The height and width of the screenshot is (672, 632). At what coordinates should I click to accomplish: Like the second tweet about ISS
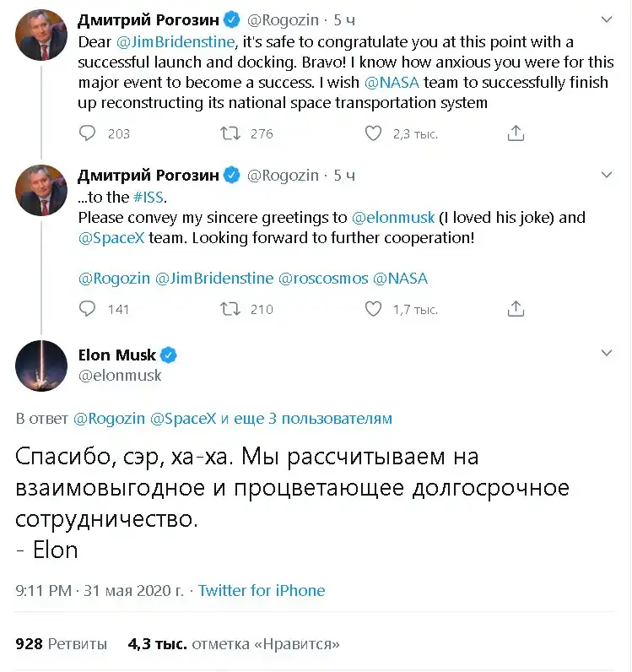tap(373, 309)
